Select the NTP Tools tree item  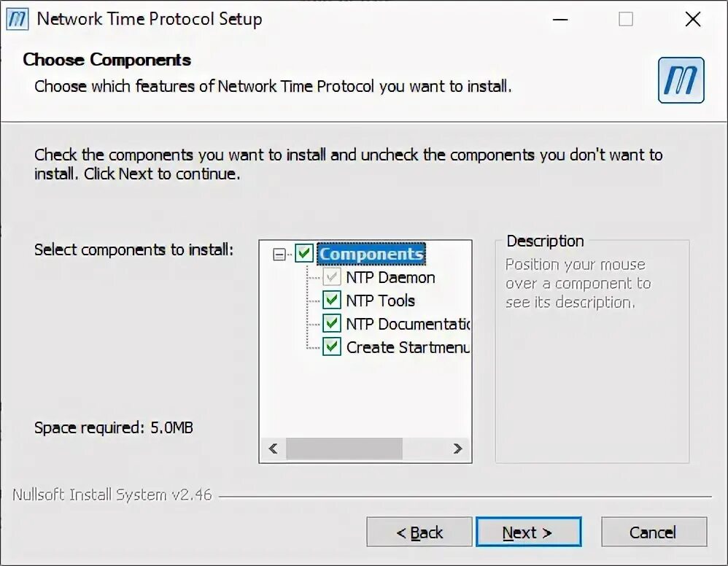pyautogui.click(x=380, y=301)
